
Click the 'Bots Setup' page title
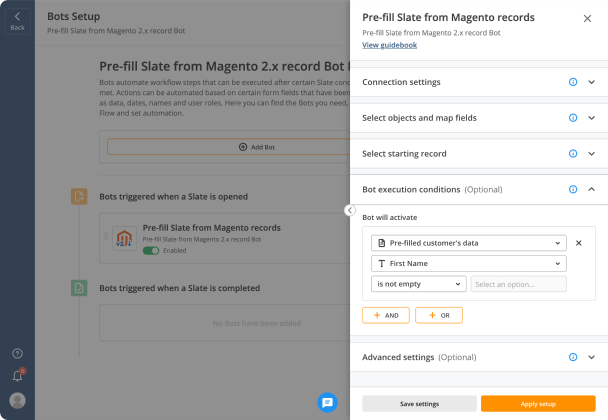pos(73,16)
